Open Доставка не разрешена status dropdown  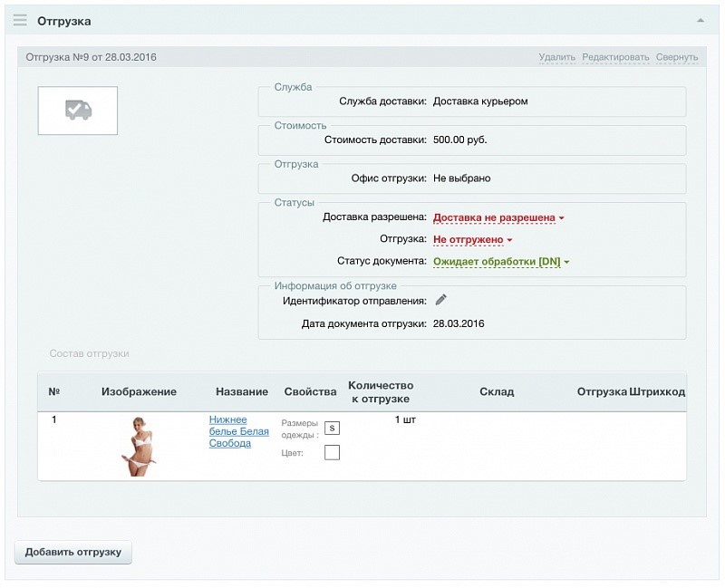pos(498,217)
